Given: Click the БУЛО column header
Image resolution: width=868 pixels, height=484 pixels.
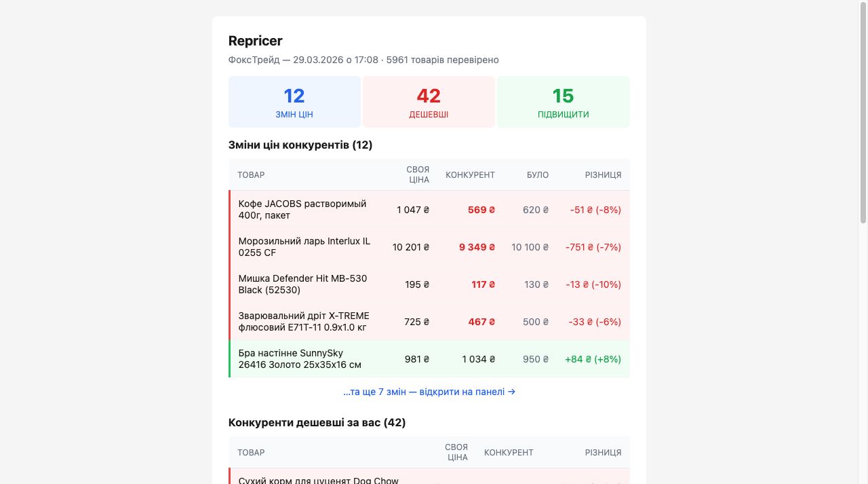Looking at the screenshot, I should [x=538, y=174].
